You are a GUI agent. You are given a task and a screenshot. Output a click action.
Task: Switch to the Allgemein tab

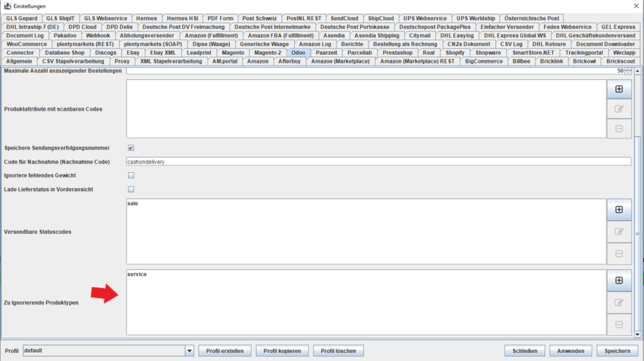19,61
